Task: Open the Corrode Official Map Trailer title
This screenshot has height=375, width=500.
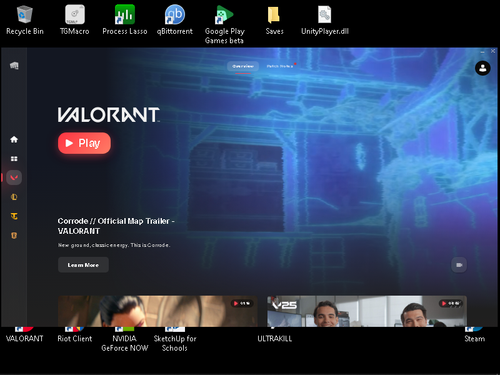Action: (x=116, y=226)
